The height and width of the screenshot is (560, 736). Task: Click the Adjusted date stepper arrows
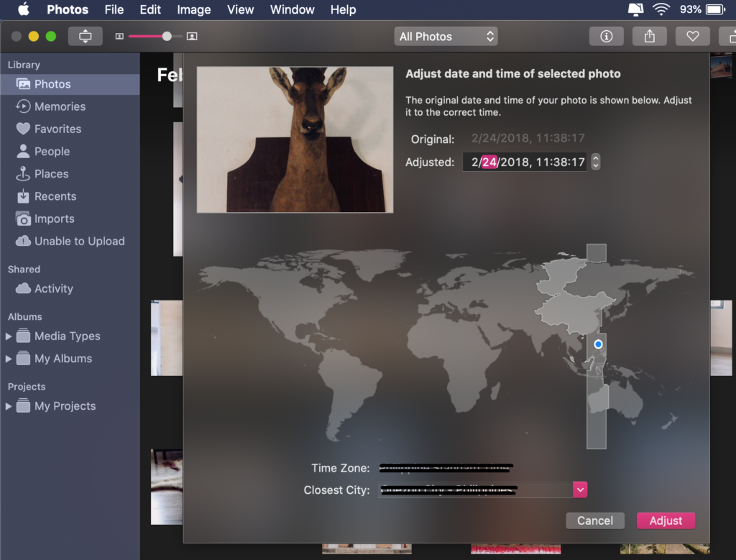[595, 162]
